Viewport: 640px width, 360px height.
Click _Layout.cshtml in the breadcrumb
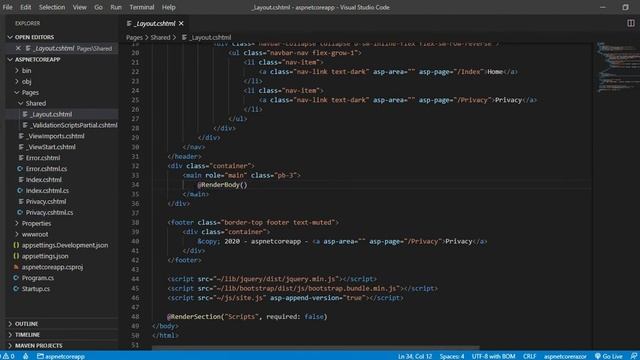pyautogui.click(x=210, y=37)
